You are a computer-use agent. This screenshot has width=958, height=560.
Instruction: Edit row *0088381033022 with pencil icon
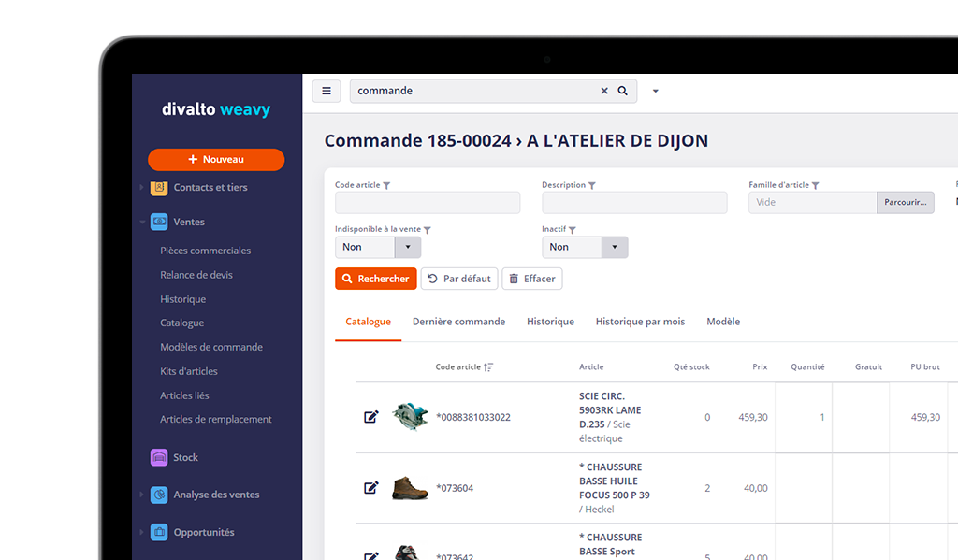(370, 417)
